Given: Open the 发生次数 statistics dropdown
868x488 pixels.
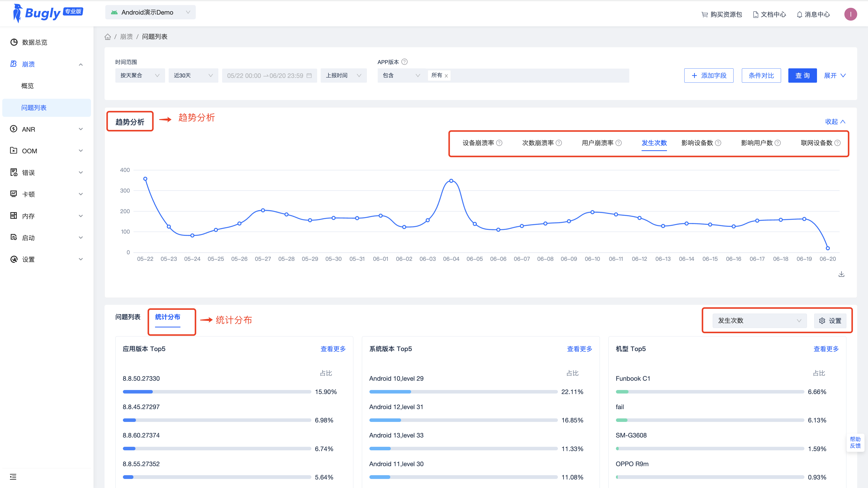Looking at the screenshot, I should click(759, 320).
